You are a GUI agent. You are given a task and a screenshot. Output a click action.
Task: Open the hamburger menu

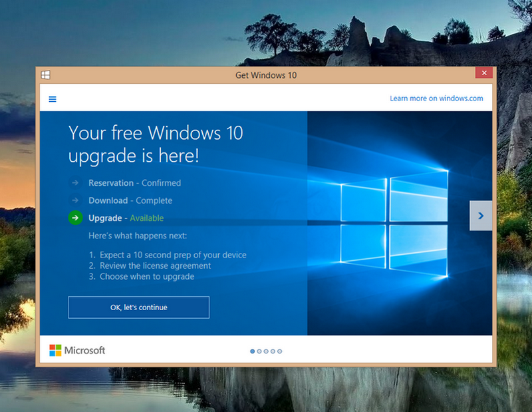click(x=53, y=99)
